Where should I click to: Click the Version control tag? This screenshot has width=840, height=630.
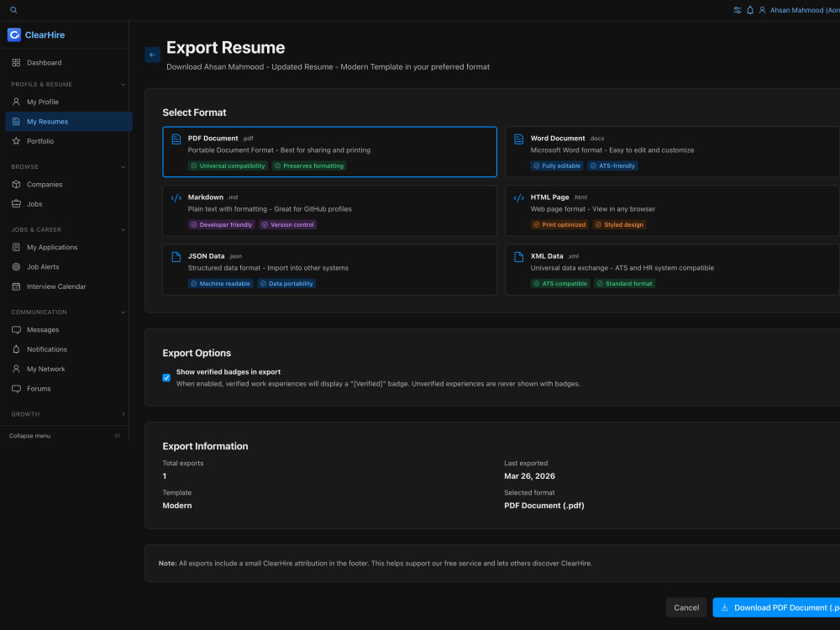[x=287, y=225]
